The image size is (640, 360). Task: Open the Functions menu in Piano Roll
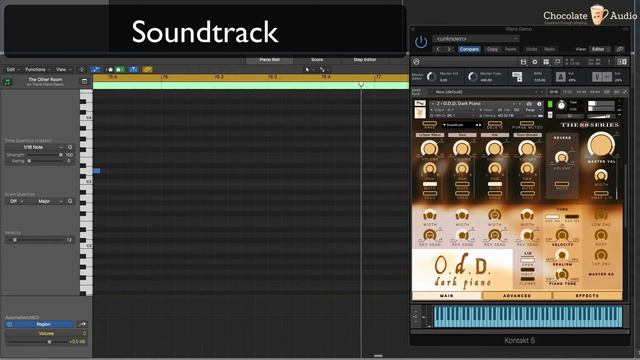pyautogui.click(x=37, y=69)
